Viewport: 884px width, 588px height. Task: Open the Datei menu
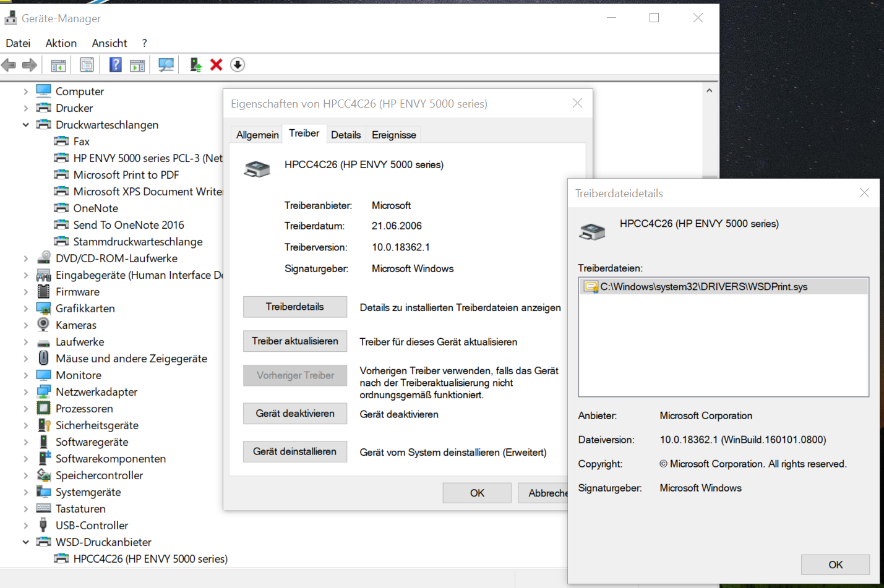pos(18,43)
